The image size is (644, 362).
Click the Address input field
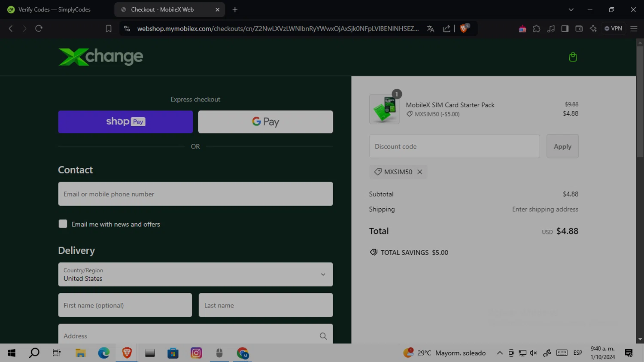(195, 334)
